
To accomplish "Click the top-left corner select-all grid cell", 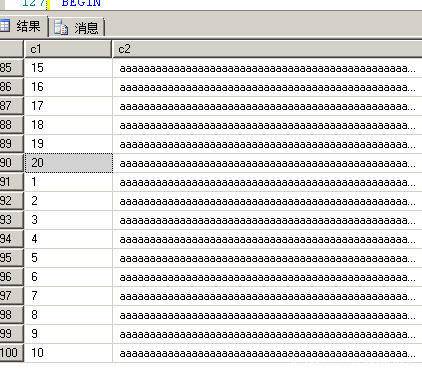I will [12, 49].
